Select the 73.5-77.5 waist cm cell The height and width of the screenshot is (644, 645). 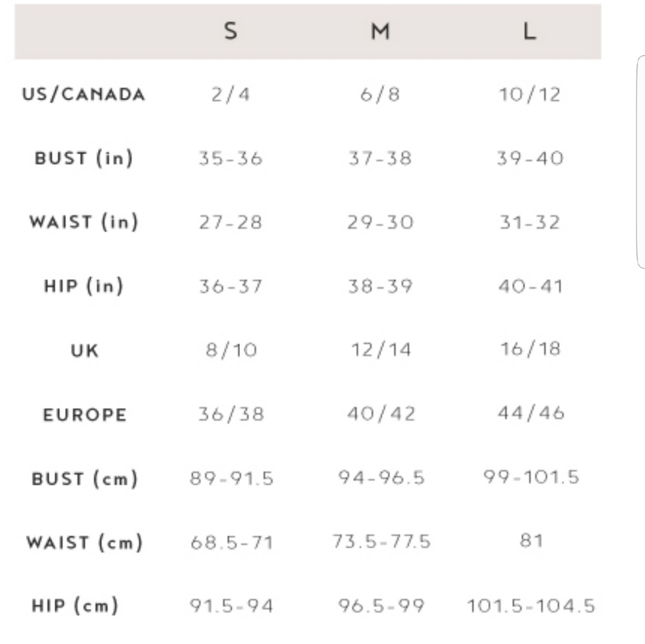pyautogui.click(x=381, y=542)
